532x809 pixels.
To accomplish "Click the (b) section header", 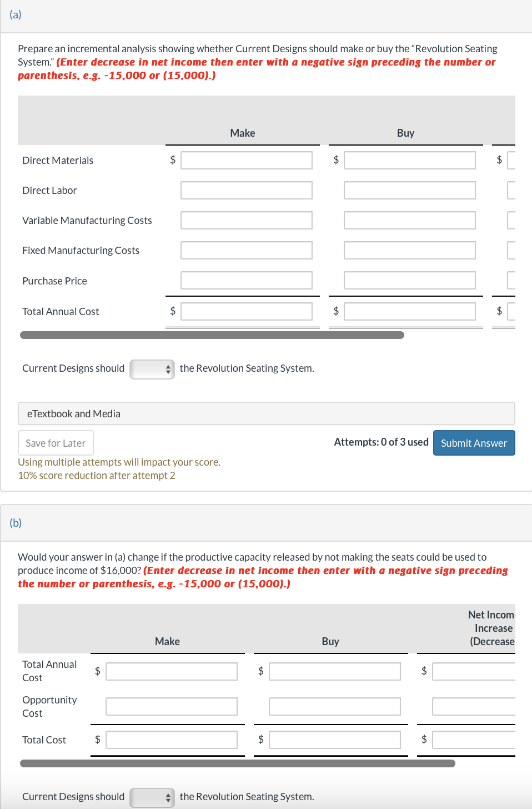I will (16, 523).
